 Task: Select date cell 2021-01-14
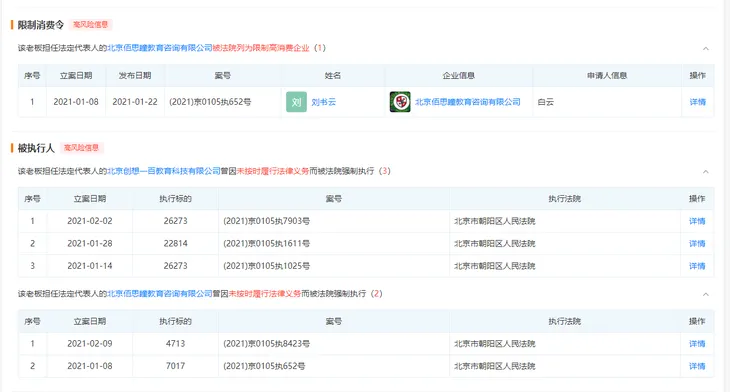pos(90,266)
